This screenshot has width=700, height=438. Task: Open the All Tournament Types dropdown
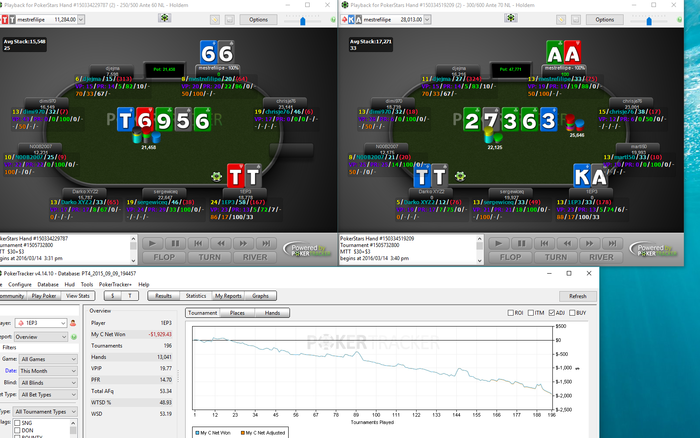point(45,412)
